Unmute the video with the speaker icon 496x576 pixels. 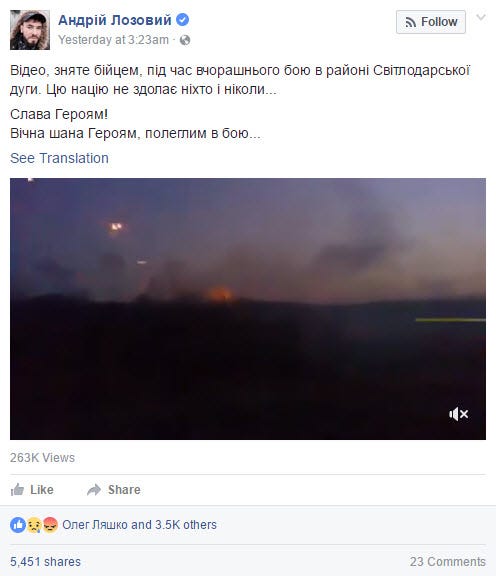(x=458, y=414)
